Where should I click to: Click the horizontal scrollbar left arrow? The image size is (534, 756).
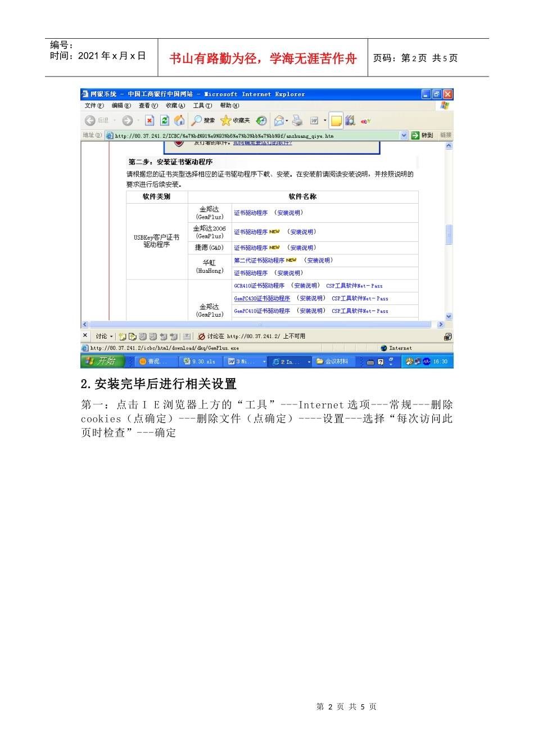85,325
